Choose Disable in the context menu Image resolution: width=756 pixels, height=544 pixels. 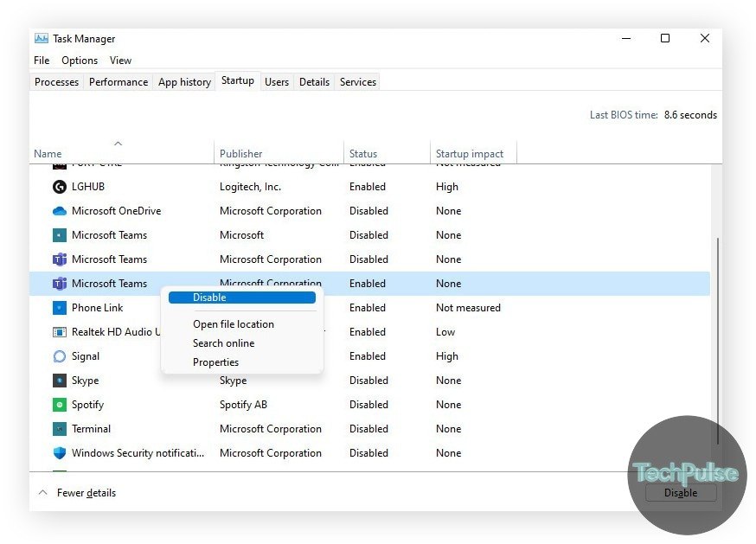click(x=242, y=298)
